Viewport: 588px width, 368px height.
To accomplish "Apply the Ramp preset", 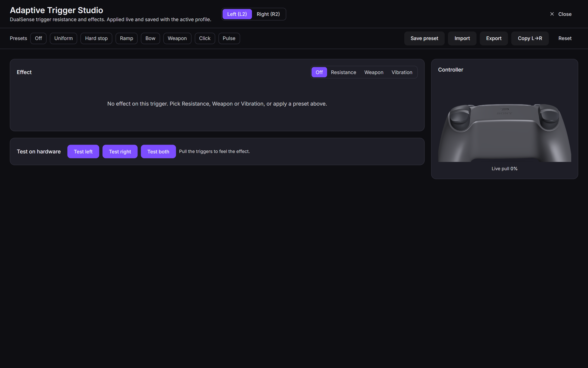I will [127, 38].
